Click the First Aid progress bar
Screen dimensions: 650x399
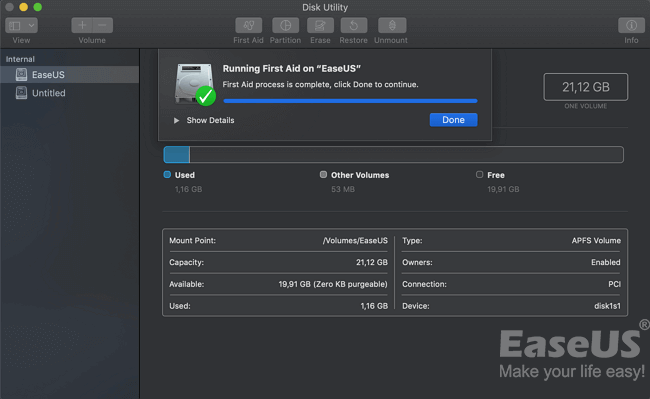coord(350,101)
